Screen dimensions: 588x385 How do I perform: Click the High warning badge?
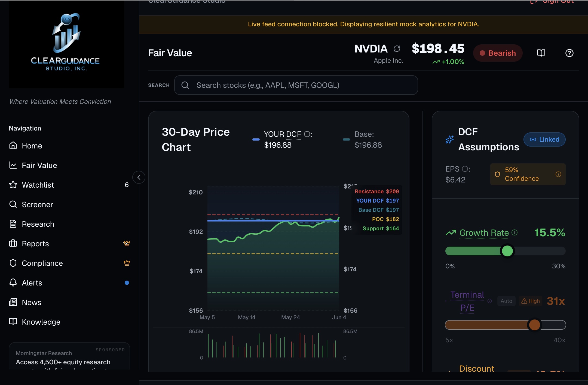(x=530, y=301)
